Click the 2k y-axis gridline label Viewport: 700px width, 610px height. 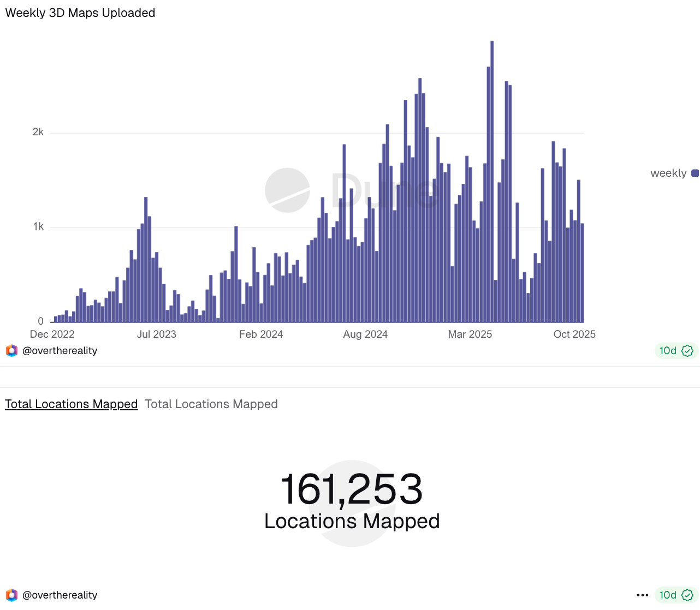point(38,132)
